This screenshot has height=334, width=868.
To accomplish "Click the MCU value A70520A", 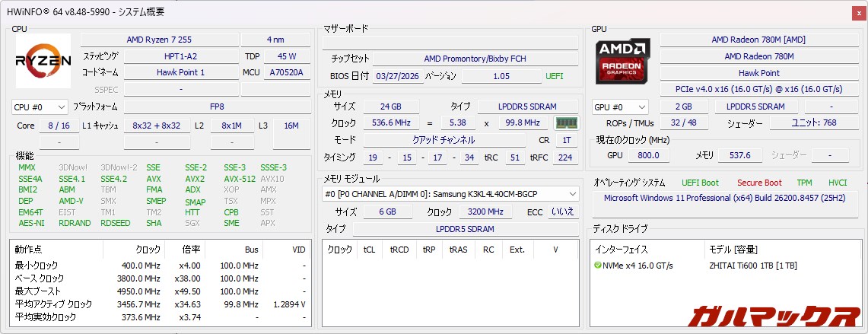I will [287, 72].
